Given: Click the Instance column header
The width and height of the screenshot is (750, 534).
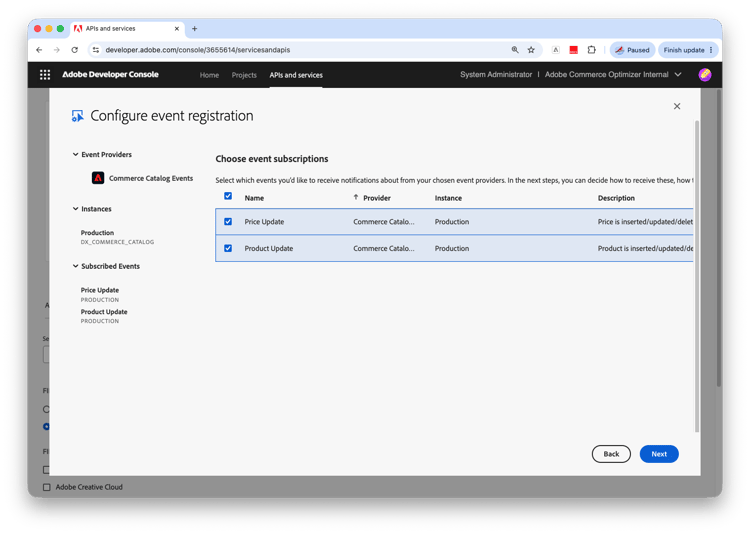Looking at the screenshot, I should [448, 198].
